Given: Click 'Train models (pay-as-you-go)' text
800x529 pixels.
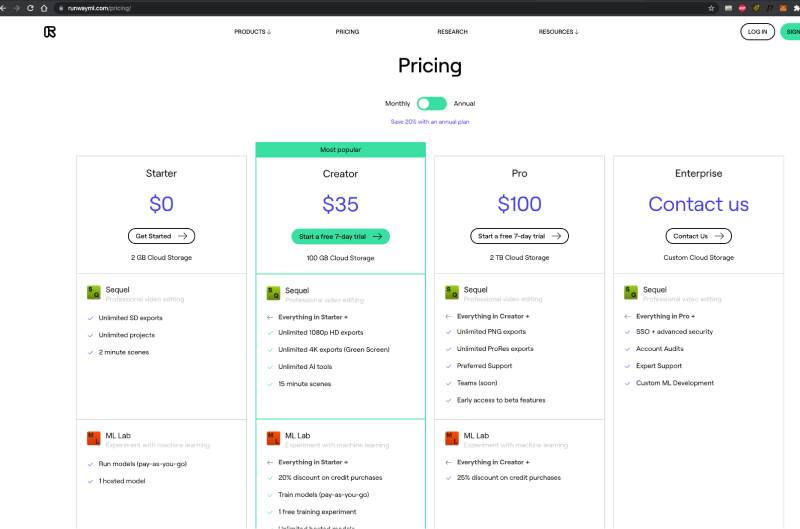Looking at the screenshot, I should click(323, 495).
